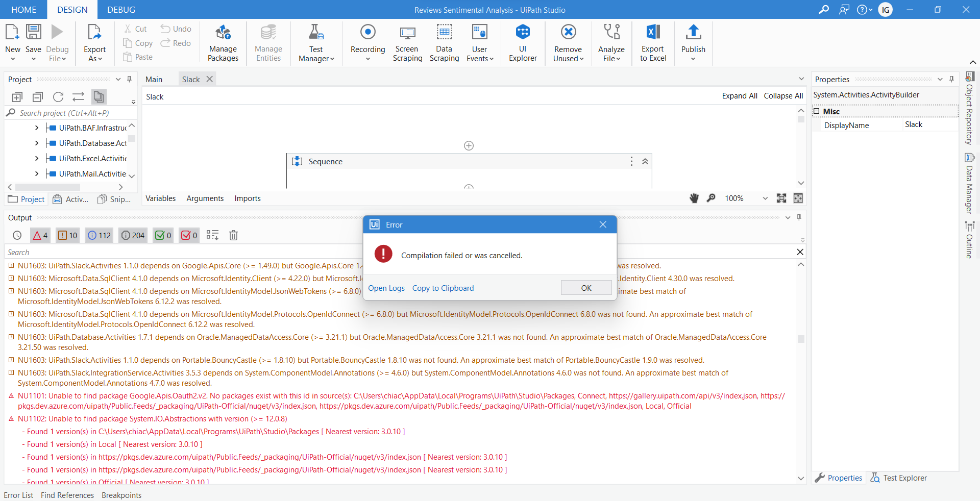
Task: Activate the pan hand tool
Action: click(x=694, y=198)
